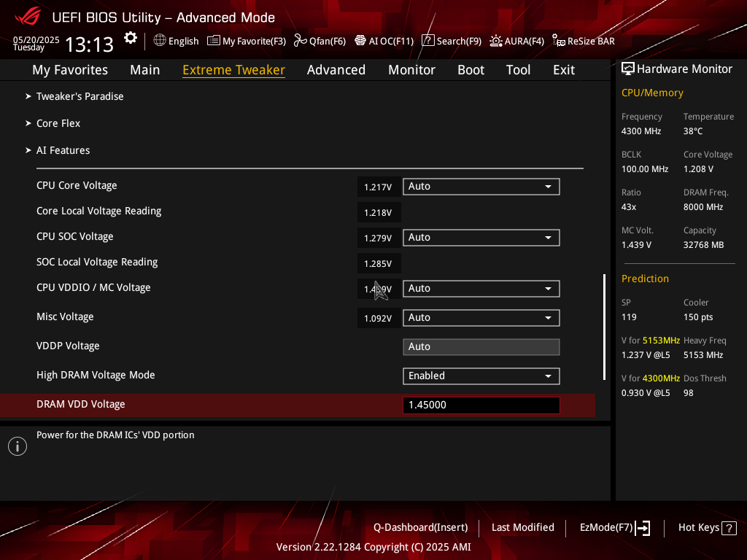This screenshot has width=747, height=560.
Task: Launch Qfan(F6) control
Action: coord(320,41)
